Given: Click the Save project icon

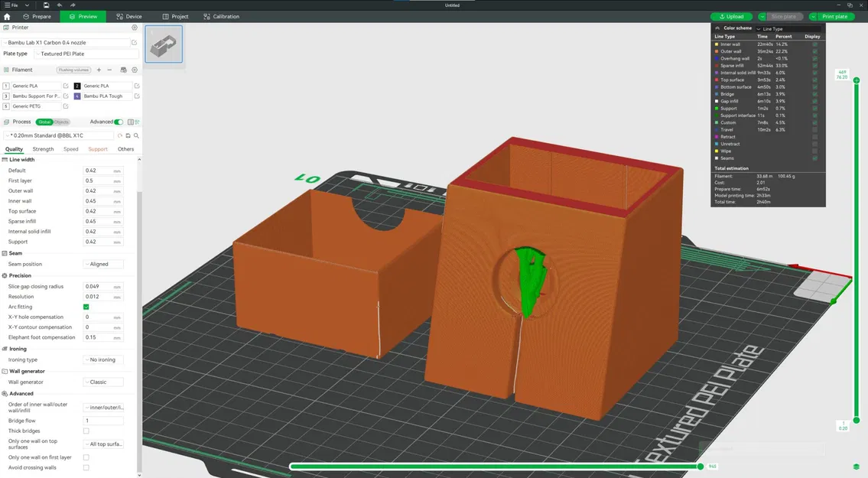Looking at the screenshot, I should (x=47, y=5).
